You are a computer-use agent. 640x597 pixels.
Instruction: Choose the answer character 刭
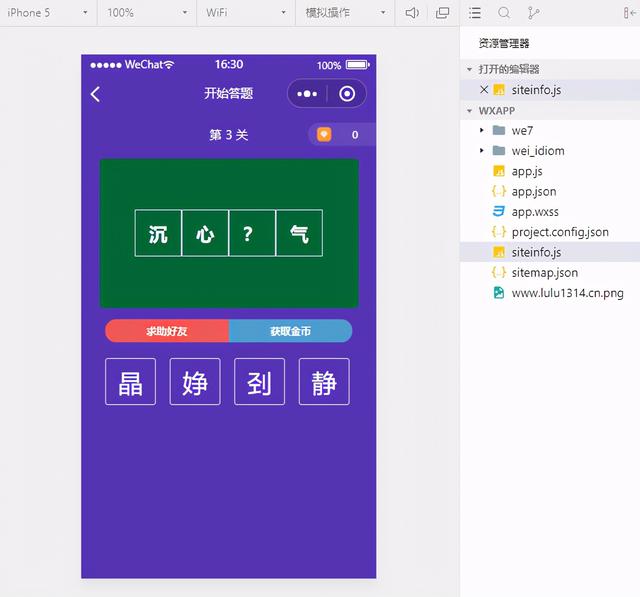point(260,382)
